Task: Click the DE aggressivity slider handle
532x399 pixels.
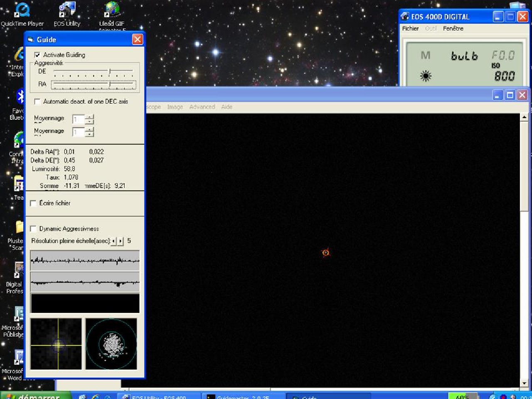Action: (110, 72)
